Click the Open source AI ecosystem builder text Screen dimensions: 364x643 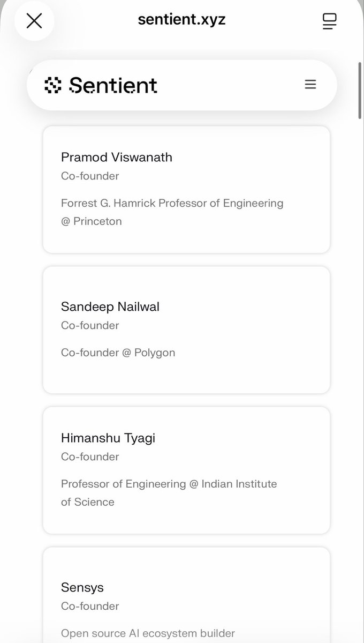tap(148, 633)
